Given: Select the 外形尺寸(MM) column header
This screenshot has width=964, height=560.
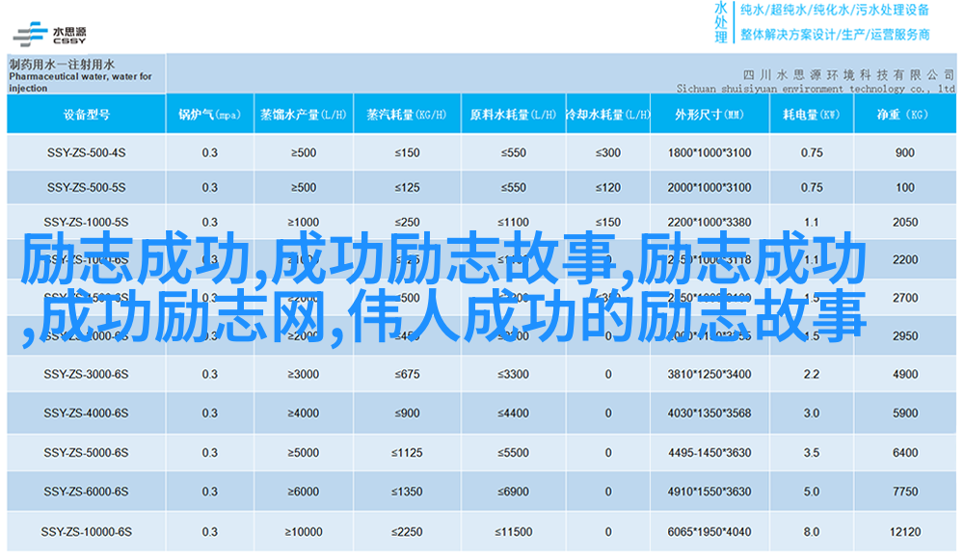Looking at the screenshot, I should pyautogui.click(x=710, y=115).
